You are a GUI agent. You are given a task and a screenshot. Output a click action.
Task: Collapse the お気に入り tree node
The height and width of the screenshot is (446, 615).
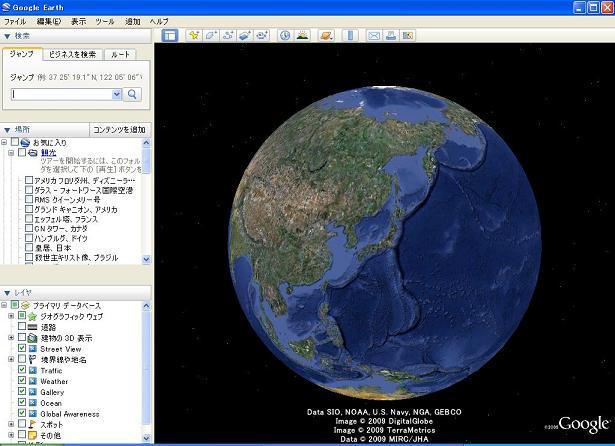click(4, 142)
